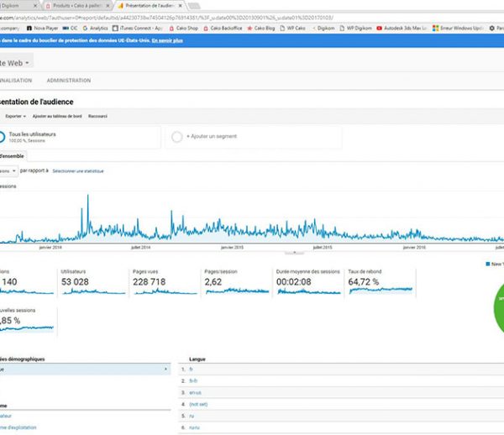Follow the En savoir plus link

pos(167,40)
